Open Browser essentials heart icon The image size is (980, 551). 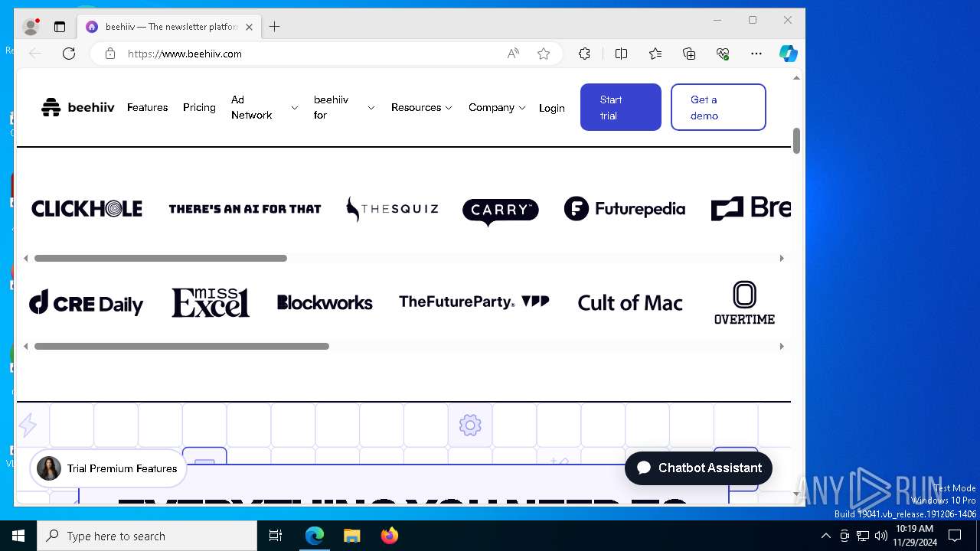tap(723, 54)
